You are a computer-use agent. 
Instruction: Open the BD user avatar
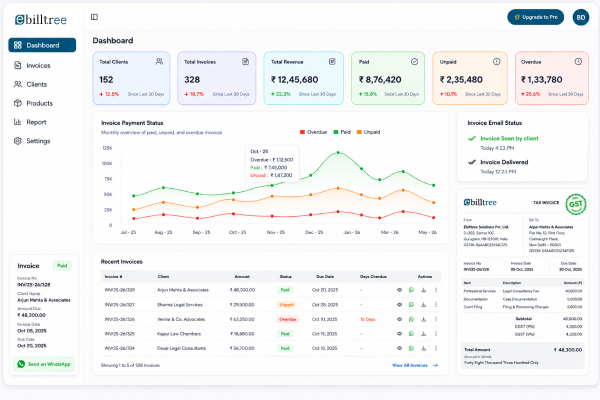[580, 17]
